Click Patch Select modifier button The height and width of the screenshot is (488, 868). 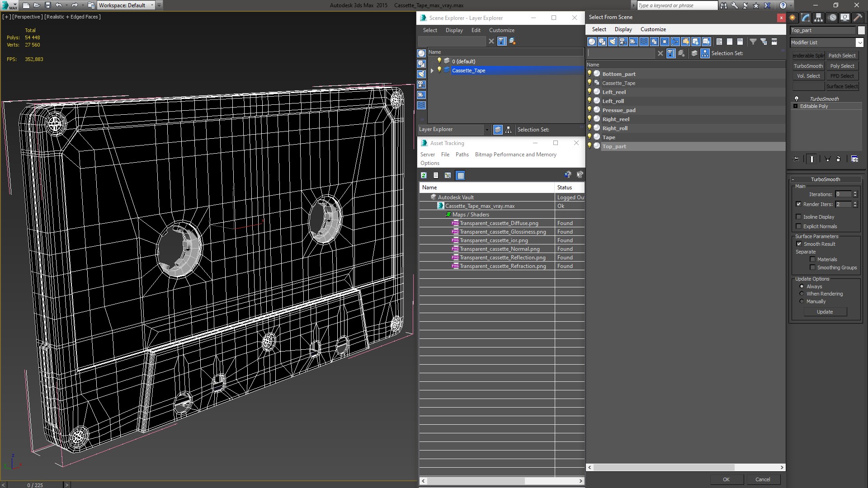[x=842, y=56]
